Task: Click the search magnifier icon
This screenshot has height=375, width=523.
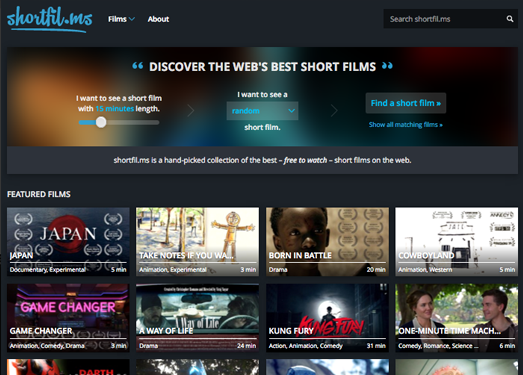Action: pyautogui.click(x=510, y=19)
